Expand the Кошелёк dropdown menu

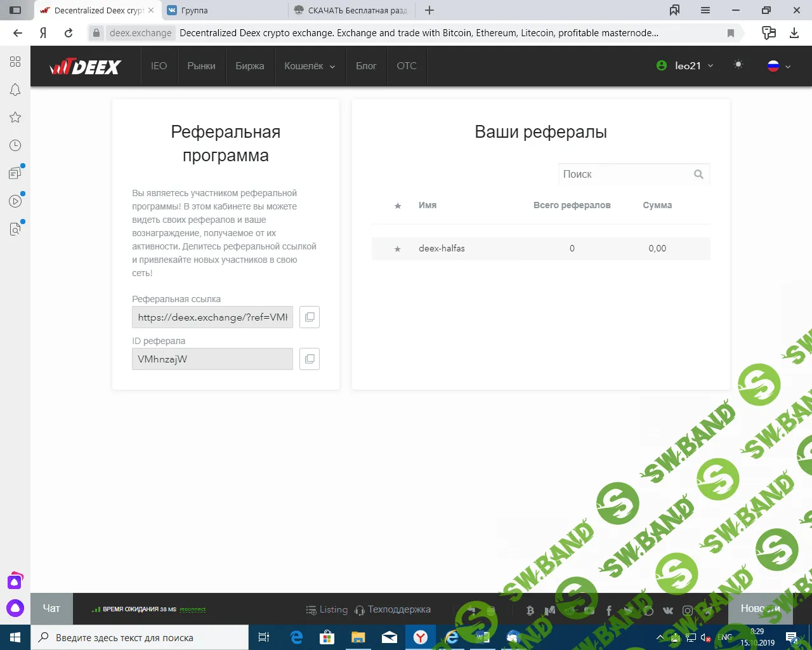pyautogui.click(x=310, y=66)
